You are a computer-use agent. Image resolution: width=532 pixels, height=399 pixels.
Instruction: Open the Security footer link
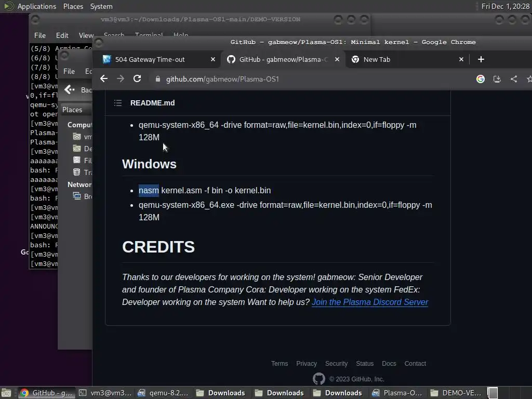pyautogui.click(x=336, y=363)
